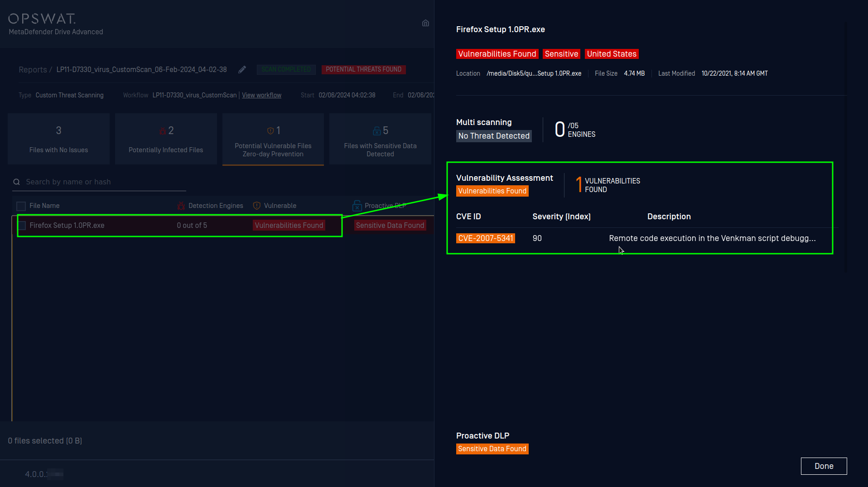
Task: Click the Done button
Action: pos(824,466)
